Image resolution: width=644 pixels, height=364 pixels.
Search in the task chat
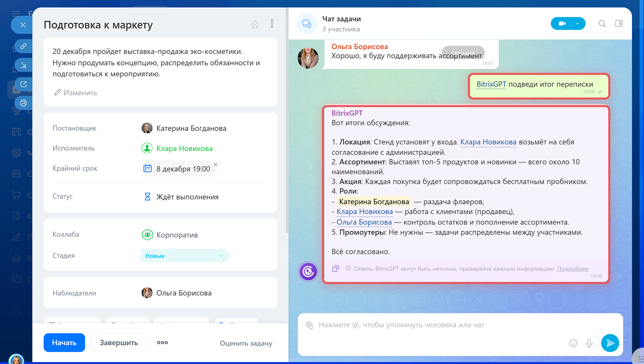click(602, 23)
